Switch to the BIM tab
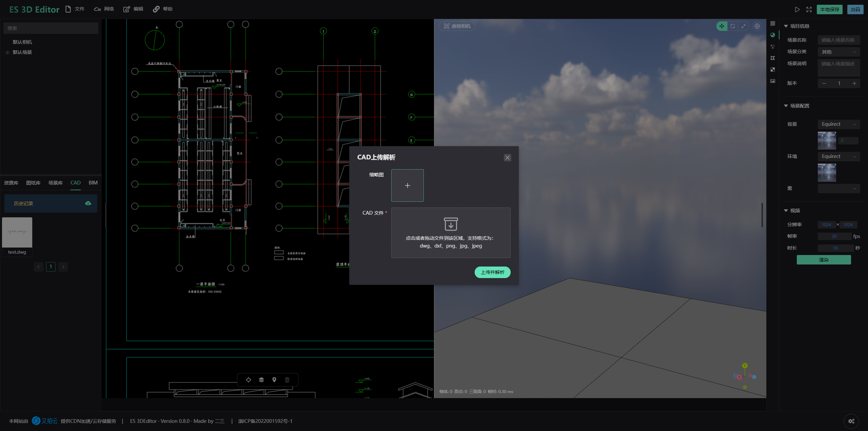The height and width of the screenshot is (431, 868). point(93,183)
